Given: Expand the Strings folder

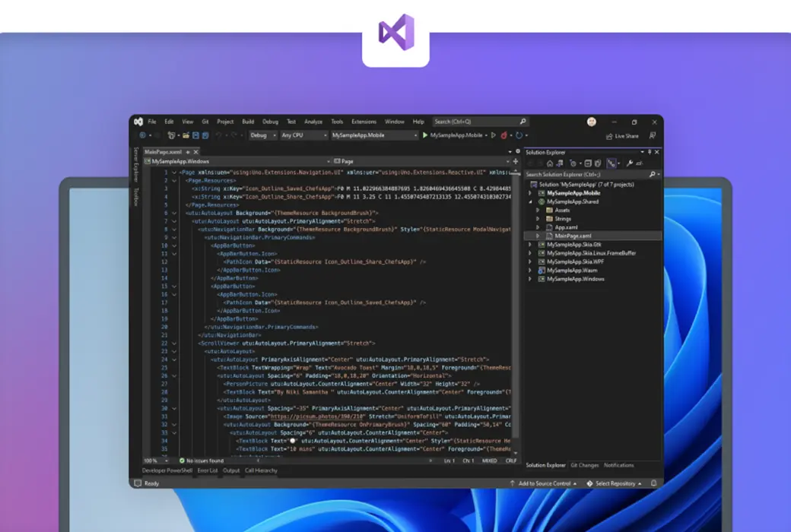Looking at the screenshot, I should point(538,218).
